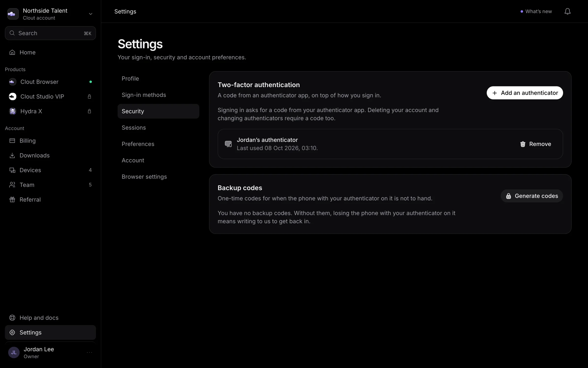Open Team page
The height and width of the screenshot is (368, 588).
(50, 185)
